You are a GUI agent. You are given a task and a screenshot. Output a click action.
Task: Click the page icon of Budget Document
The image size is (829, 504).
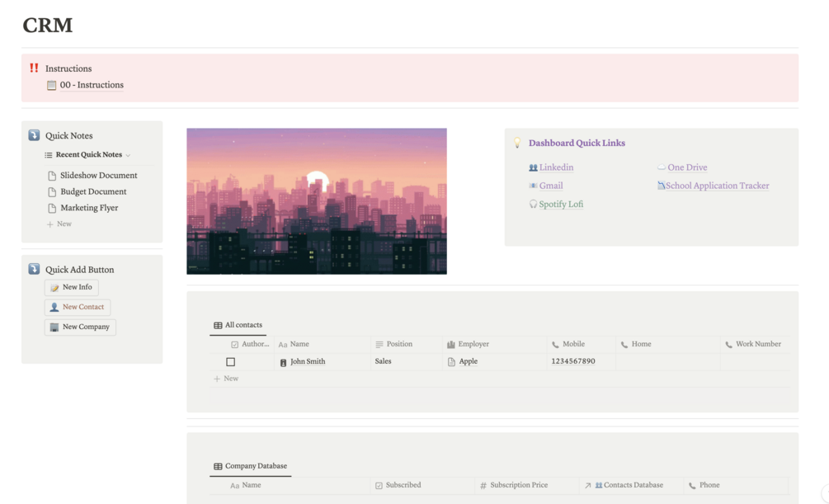(52, 192)
